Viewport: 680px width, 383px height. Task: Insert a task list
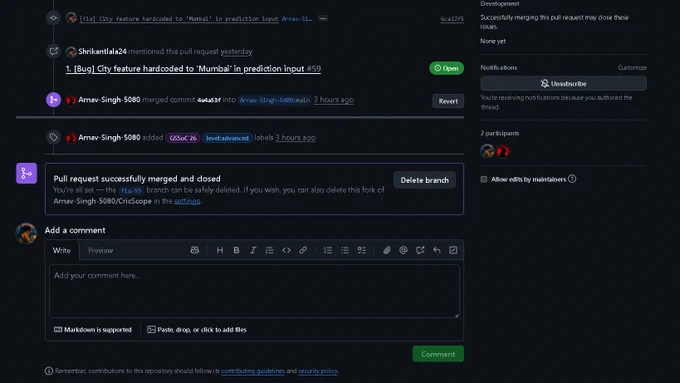[361, 250]
